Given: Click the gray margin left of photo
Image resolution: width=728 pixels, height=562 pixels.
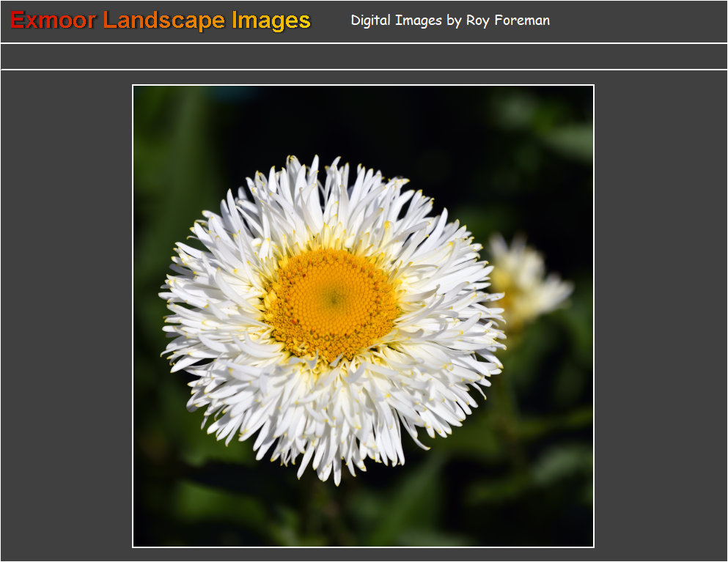Looking at the screenshot, I should (x=66, y=315).
